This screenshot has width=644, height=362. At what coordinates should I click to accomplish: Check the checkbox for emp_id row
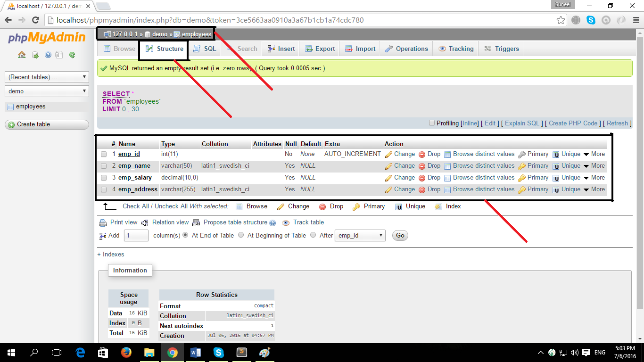click(105, 154)
